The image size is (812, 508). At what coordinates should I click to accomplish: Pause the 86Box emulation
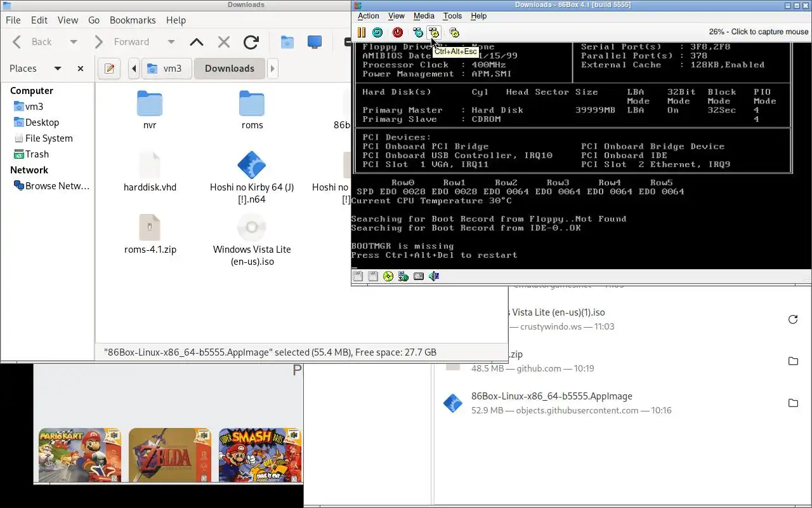(x=361, y=32)
